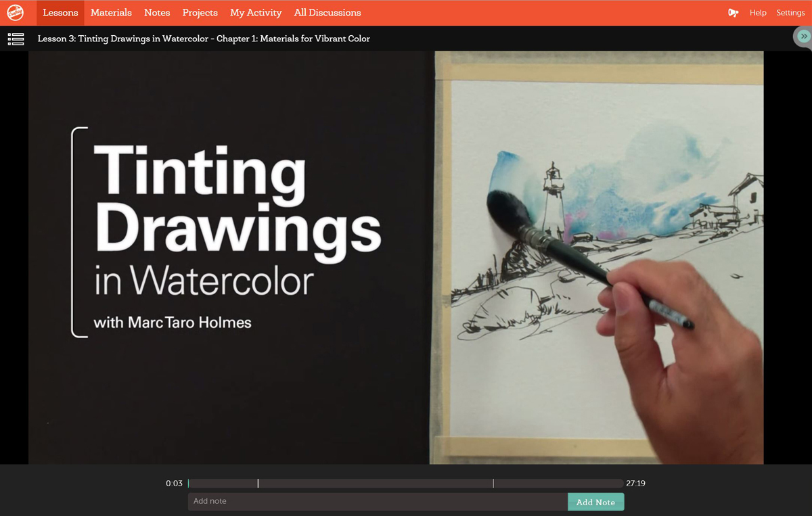Expand the side panel with double-chevron button
The height and width of the screenshot is (516, 812).
(x=803, y=37)
